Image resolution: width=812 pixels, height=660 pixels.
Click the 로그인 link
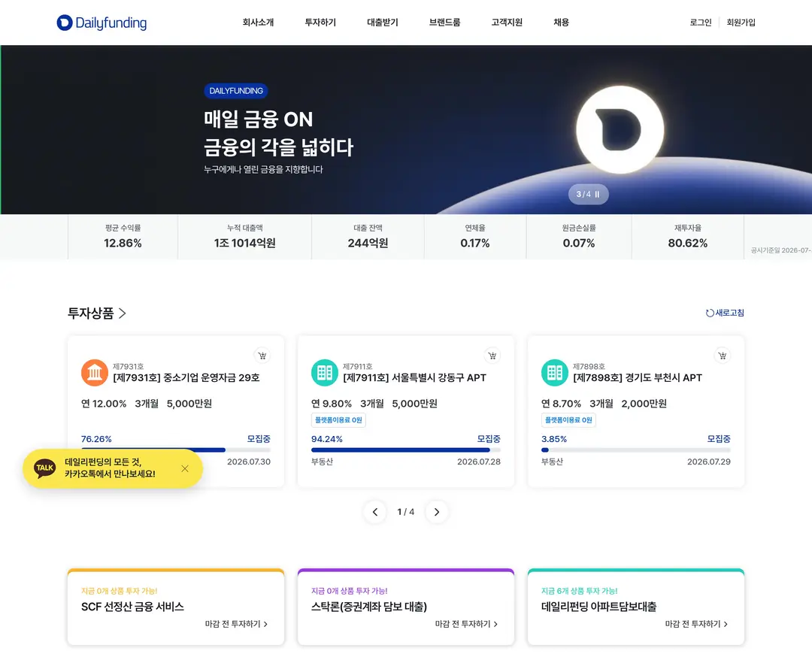701,23
